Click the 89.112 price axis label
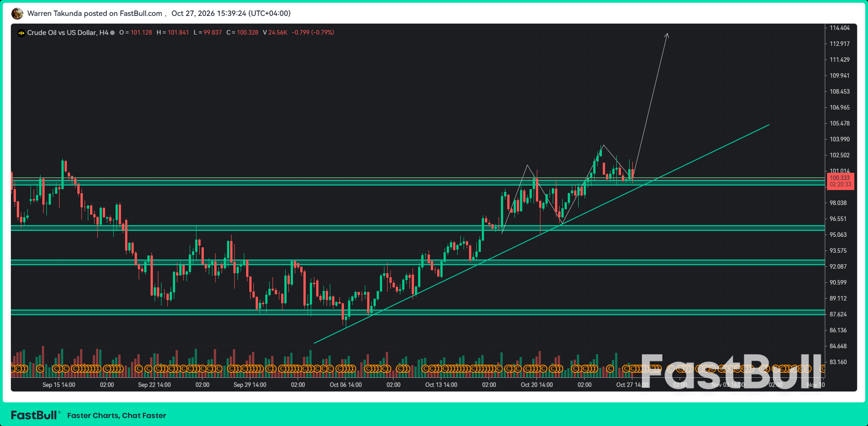 coord(838,299)
